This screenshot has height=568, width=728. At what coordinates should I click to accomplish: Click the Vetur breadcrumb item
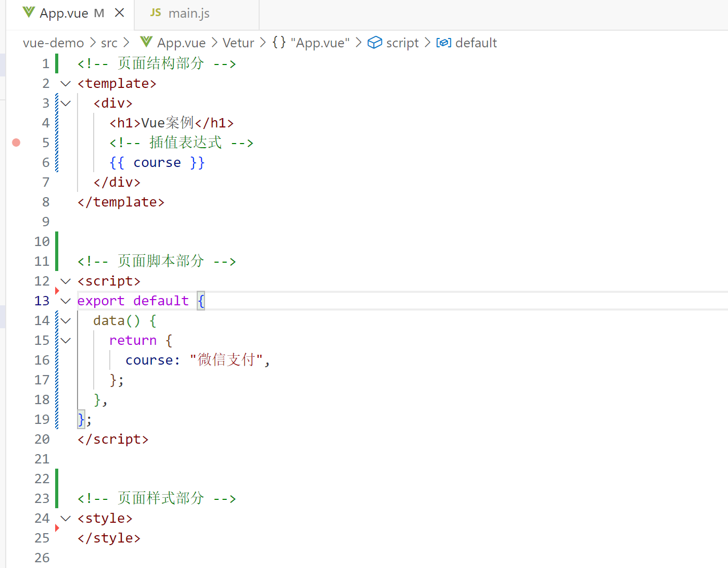click(238, 43)
